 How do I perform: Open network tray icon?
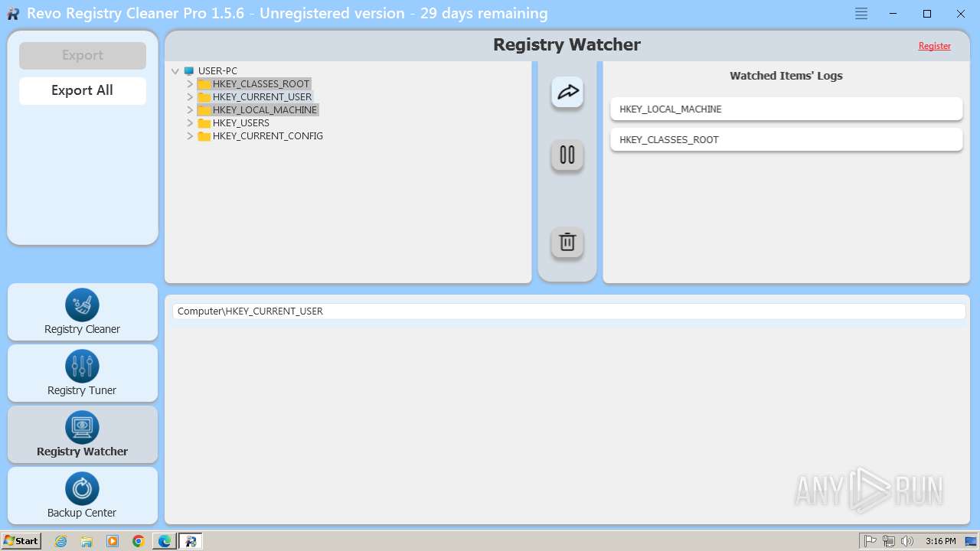click(x=889, y=541)
